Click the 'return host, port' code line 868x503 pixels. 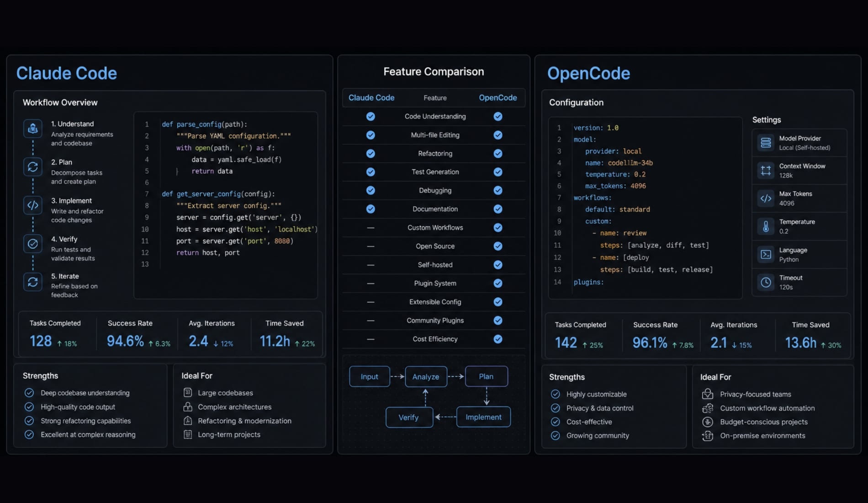click(x=208, y=252)
